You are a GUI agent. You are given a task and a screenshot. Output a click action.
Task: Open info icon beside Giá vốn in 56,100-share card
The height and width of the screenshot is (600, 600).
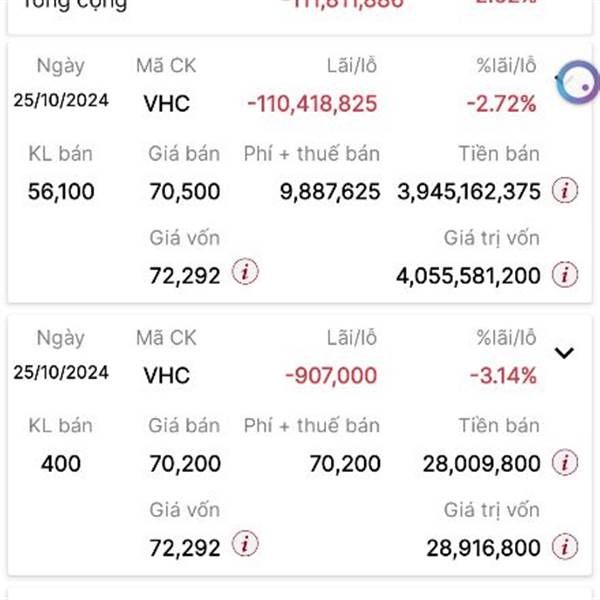point(245,272)
